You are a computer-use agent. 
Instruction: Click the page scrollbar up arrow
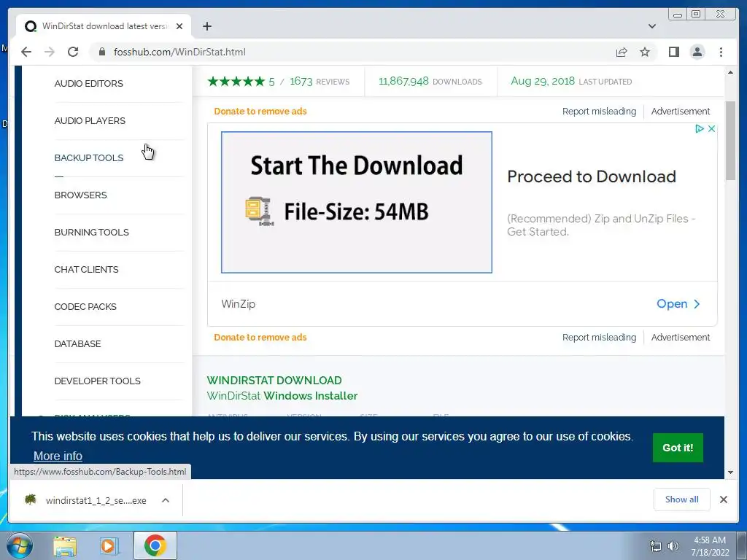click(730, 72)
